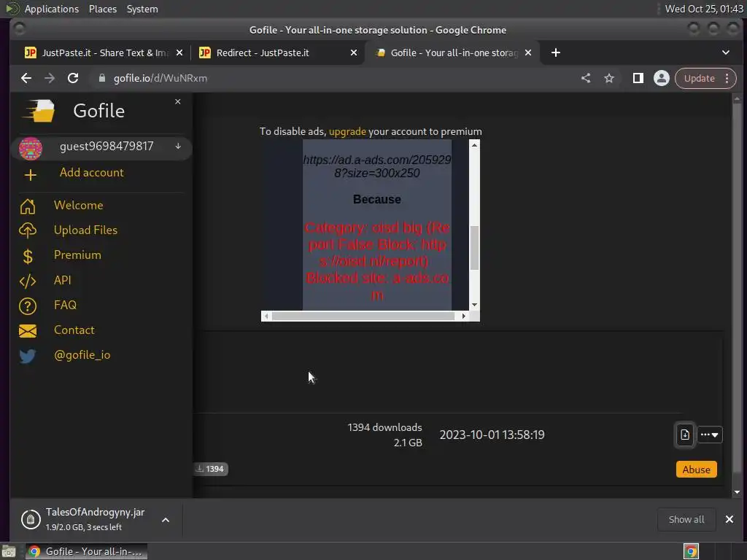Click the Gofile taskbar window button

click(86, 551)
